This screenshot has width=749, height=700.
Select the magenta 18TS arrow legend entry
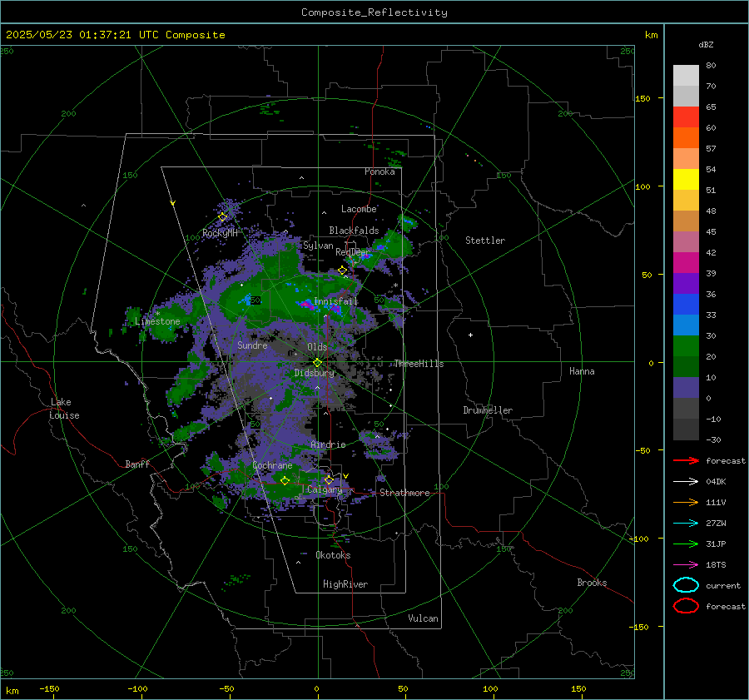coord(686,565)
